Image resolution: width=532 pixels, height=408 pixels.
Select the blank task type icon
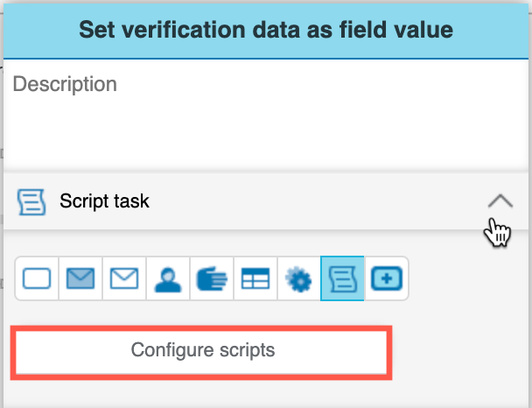[37, 279]
